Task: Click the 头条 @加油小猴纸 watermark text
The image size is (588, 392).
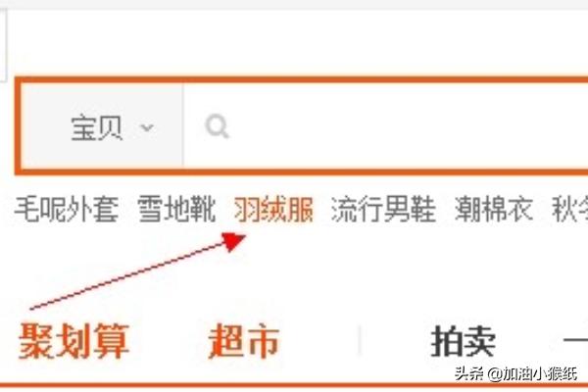Action: [x=516, y=373]
